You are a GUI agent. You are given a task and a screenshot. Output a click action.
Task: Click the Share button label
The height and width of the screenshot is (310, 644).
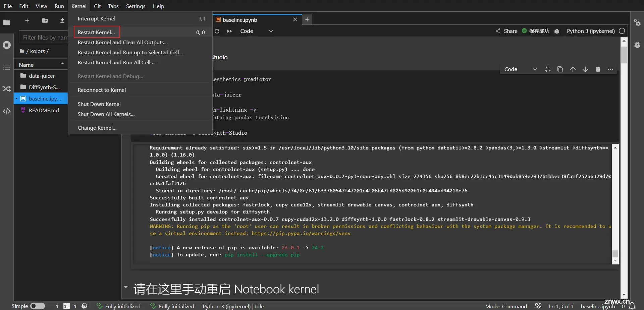(511, 31)
